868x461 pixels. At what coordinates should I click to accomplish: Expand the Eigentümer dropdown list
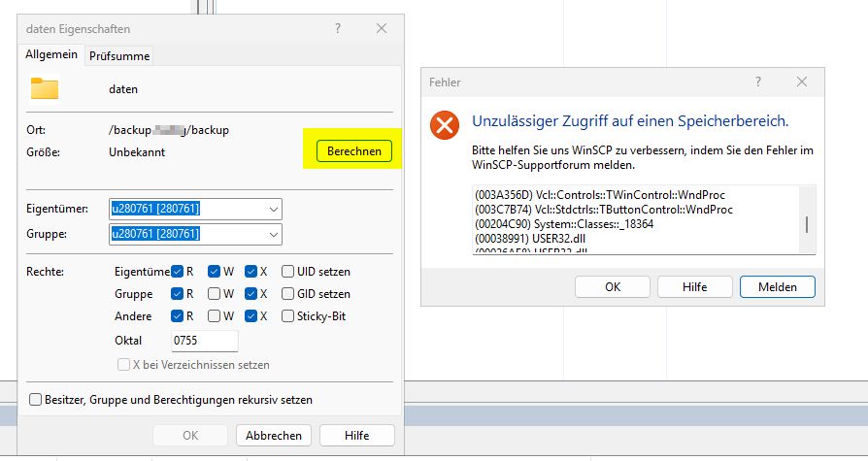click(x=271, y=209)
